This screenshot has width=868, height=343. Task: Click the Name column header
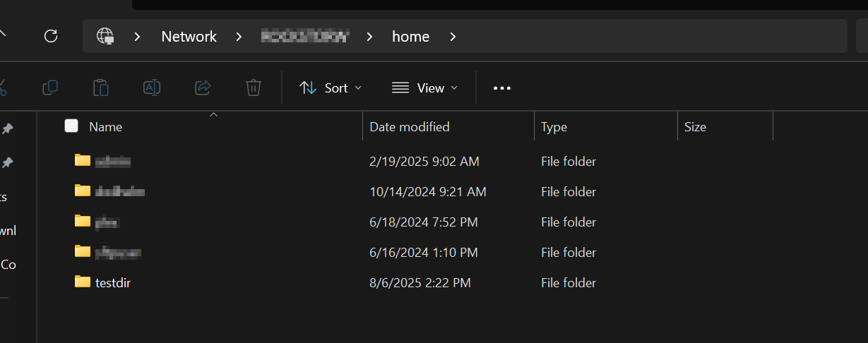click(x=106, y=127)
